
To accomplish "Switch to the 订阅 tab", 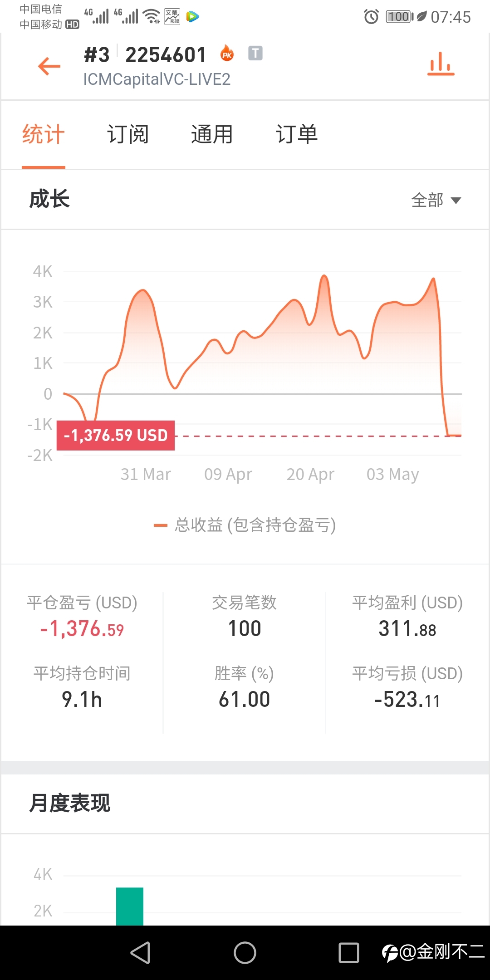I will click(128, 134).
